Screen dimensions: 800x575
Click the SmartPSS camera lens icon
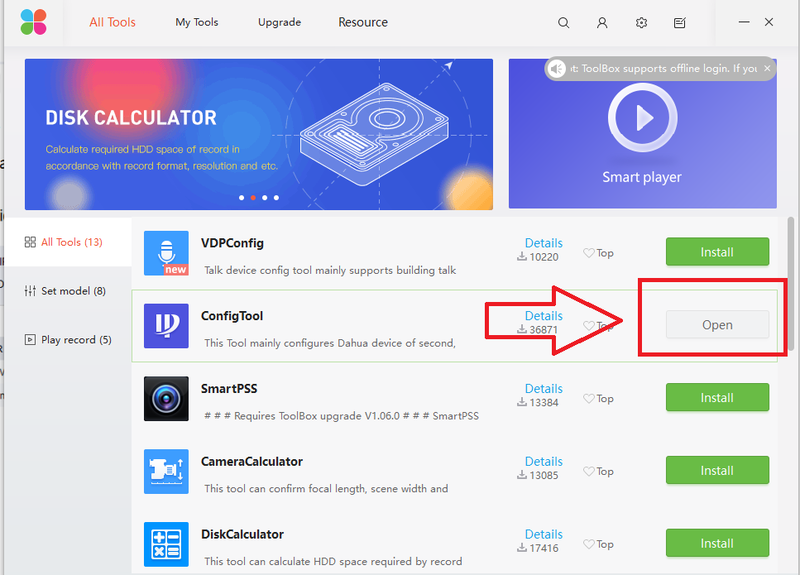click(x=166, y=398)
